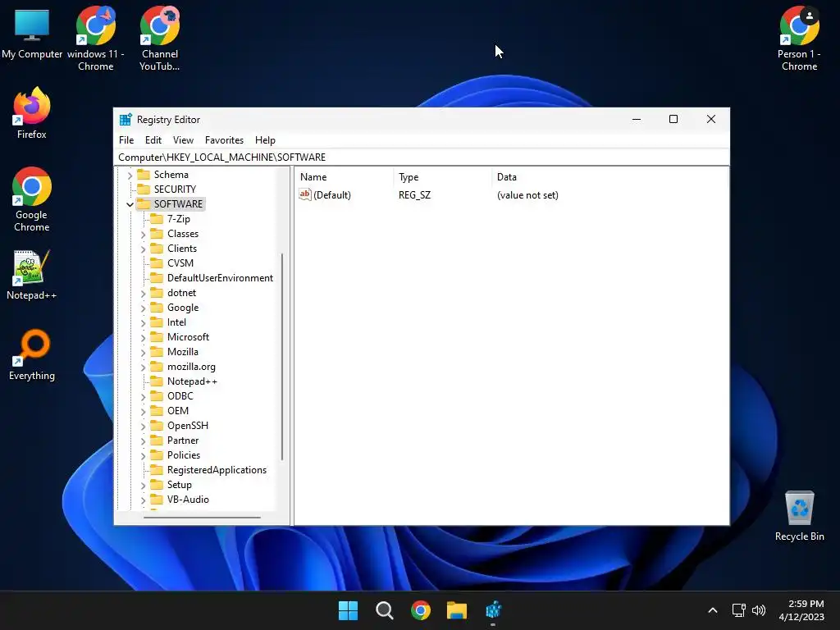Image resolution: width=840 pixels, height=630 pixels.
Task: Open taskbar clock and date
Action: [801, 610]
